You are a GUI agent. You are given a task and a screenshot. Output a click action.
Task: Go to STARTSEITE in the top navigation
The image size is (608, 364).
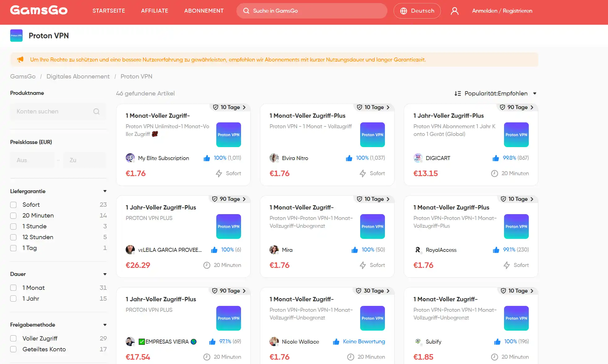pos(109,11)
